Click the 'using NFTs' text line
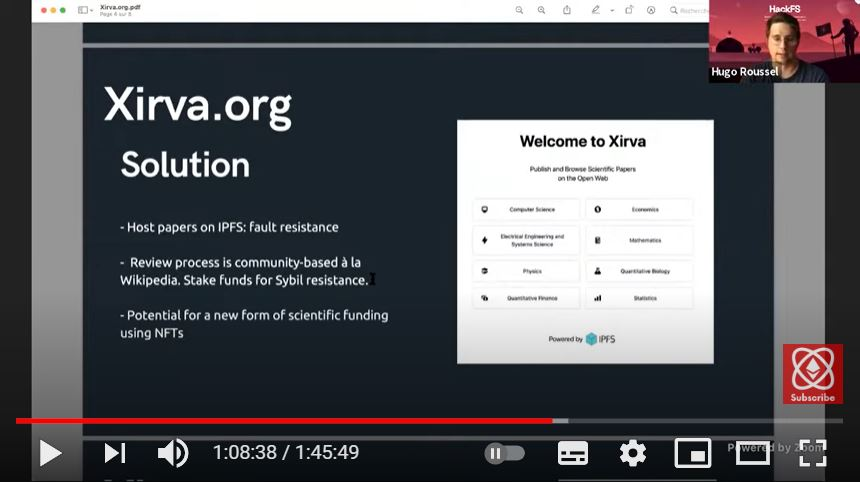This screenshot has height=482, width=860. point(152,333)
